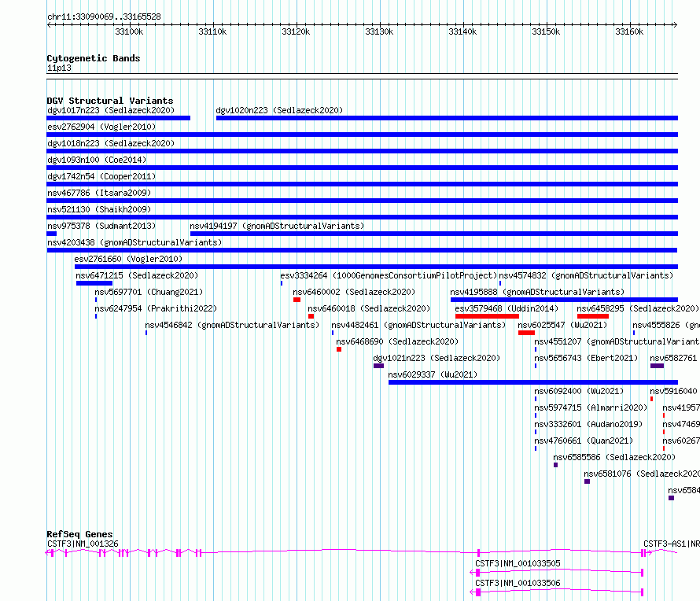
Task: Select dgv1742n54 (Cooper2011) variant label
Action: tap(101, 176)
